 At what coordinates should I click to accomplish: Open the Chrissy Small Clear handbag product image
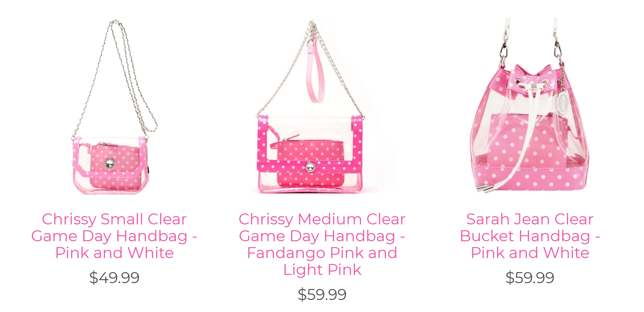pyautogui.click(x=114, y=107)
